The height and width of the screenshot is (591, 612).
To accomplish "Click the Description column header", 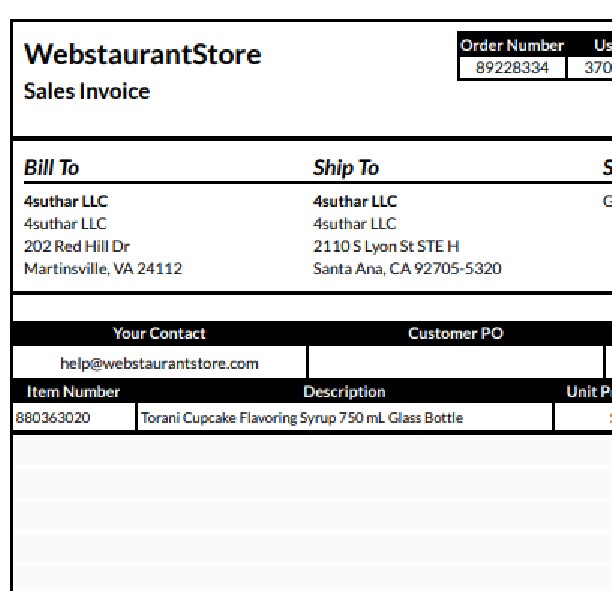I will pos(344,392).
